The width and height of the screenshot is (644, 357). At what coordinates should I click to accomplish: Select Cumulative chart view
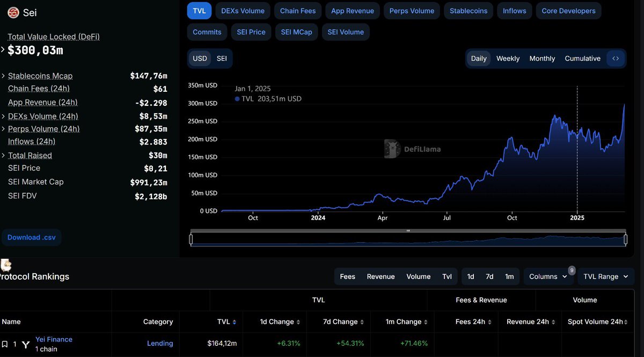coord(582,59)
